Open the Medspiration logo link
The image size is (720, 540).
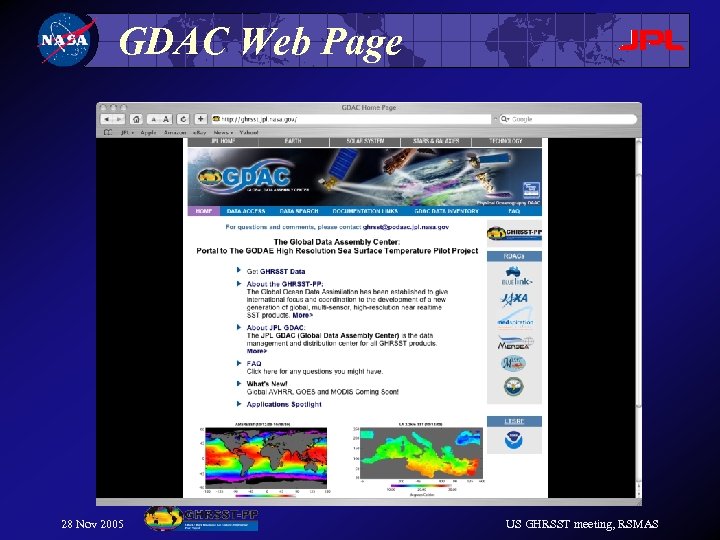click(515, 321)
